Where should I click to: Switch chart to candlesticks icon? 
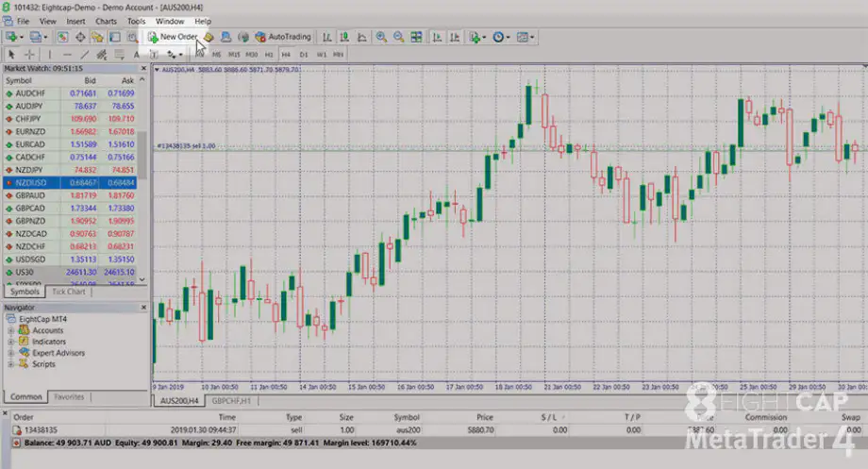(x=344, y=37)
